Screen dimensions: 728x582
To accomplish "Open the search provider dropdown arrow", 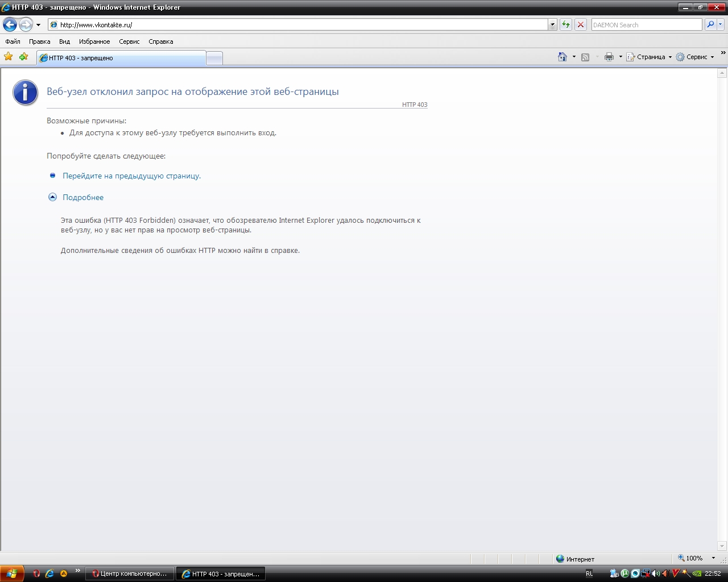I will [721, 24].
